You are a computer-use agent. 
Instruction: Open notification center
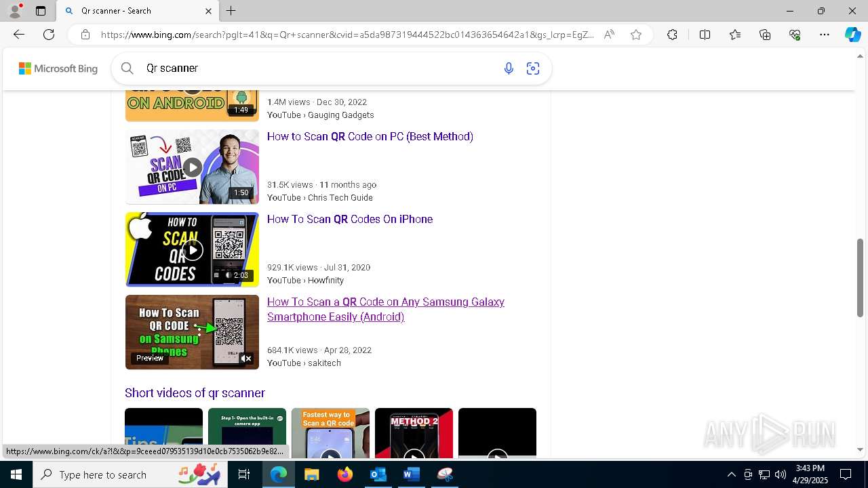(x=846, y=474)
